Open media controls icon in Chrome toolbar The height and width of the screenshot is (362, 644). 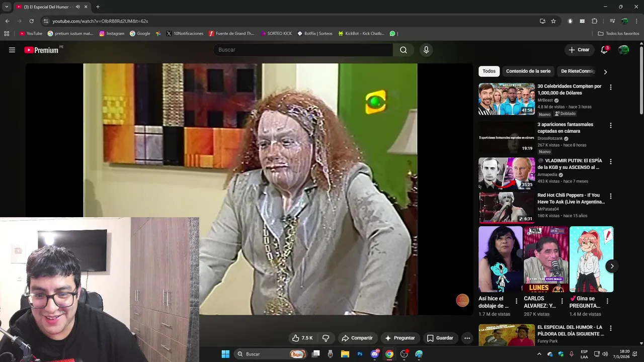click(612, 21)
